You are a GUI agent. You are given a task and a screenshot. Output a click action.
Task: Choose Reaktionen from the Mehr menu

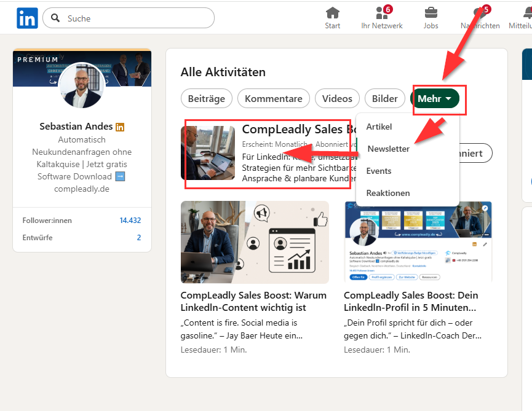tap(388, 193)
